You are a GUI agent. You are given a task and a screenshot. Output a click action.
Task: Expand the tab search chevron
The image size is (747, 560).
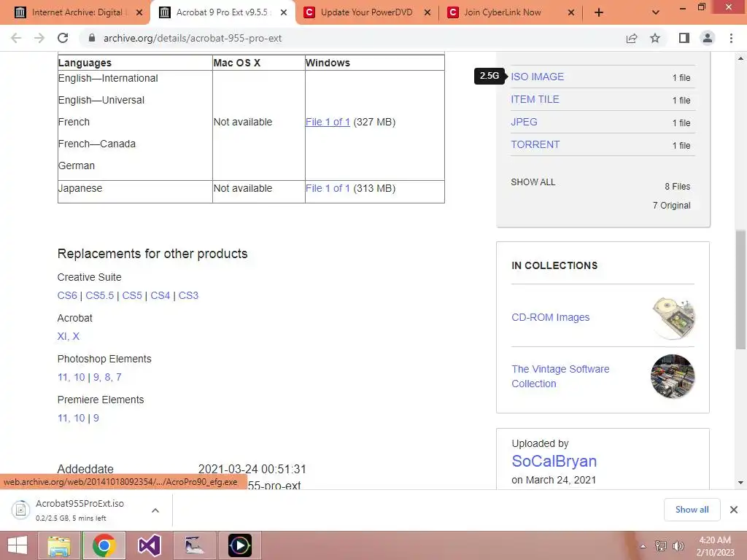click(656, 12)
